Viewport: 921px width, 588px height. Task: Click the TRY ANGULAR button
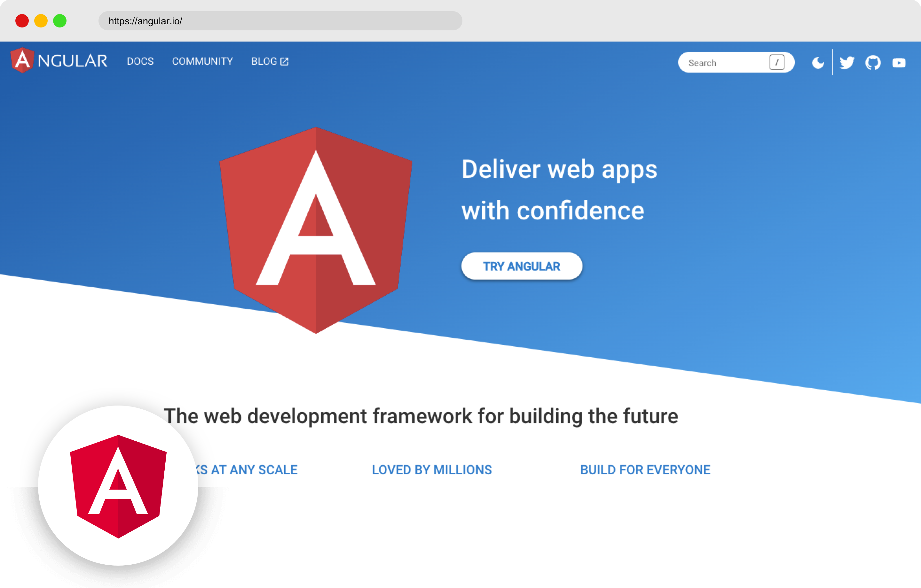click(x=522, y=266)
